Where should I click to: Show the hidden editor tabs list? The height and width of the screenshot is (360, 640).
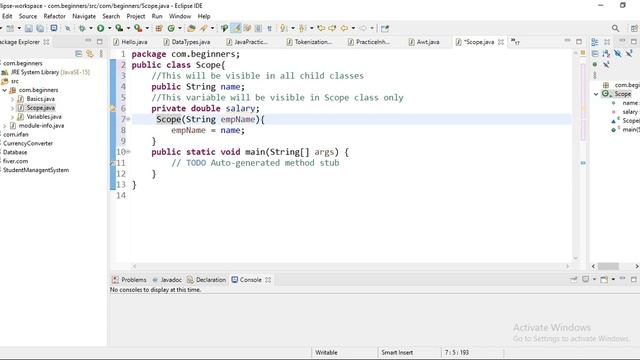[x=515, y=42]
